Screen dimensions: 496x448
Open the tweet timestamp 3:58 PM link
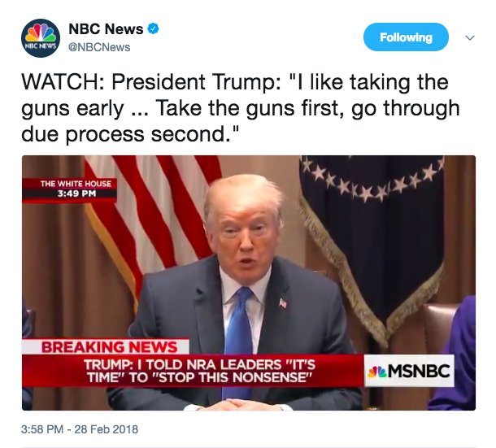tap(42, 429)
